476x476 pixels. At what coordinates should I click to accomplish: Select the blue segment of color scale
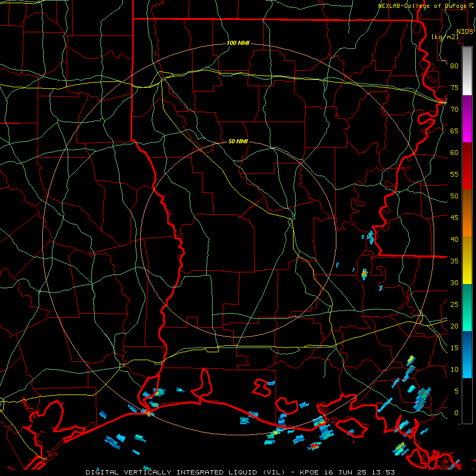tap(467, 354)
